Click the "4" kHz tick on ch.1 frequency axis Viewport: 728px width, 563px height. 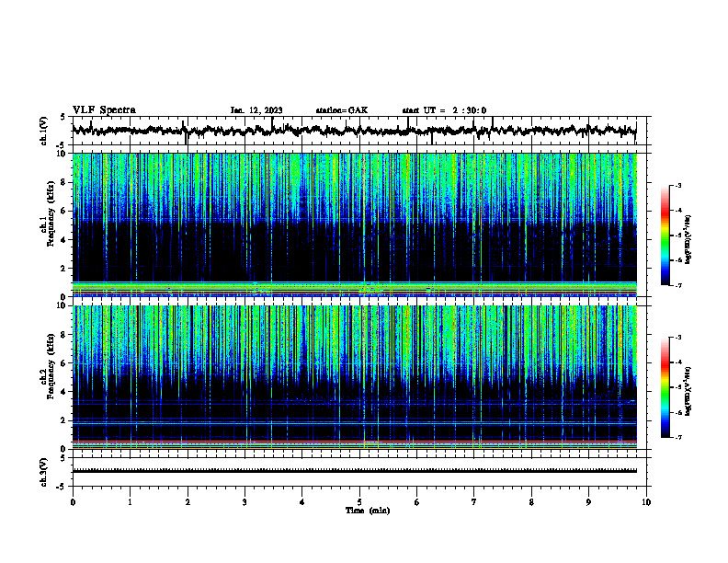tap(64, 240)
